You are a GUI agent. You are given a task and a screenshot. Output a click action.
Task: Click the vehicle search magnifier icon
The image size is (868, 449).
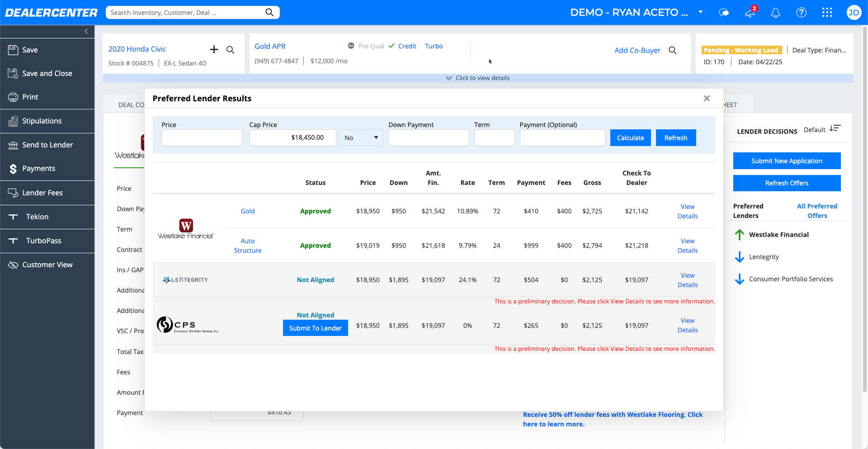point(231,50)
